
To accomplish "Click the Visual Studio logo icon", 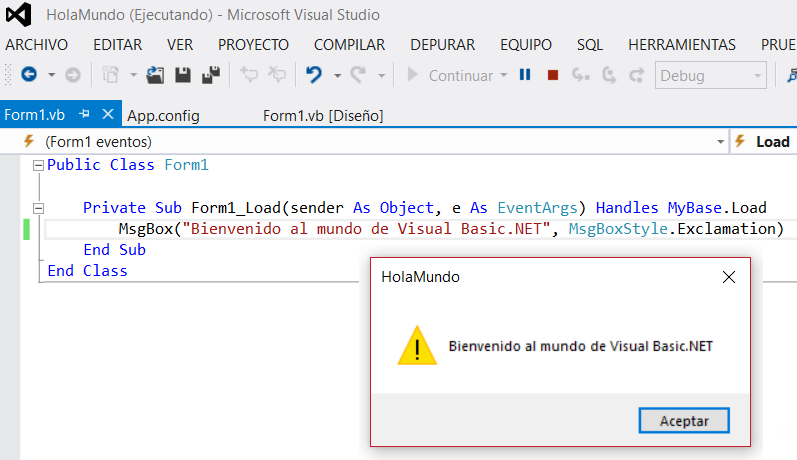I will coord(18,15).
